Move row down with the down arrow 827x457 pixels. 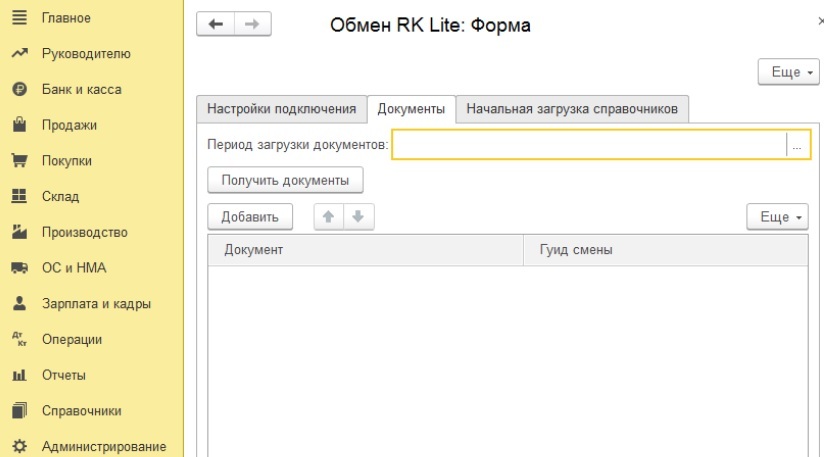tap(359, 216)
